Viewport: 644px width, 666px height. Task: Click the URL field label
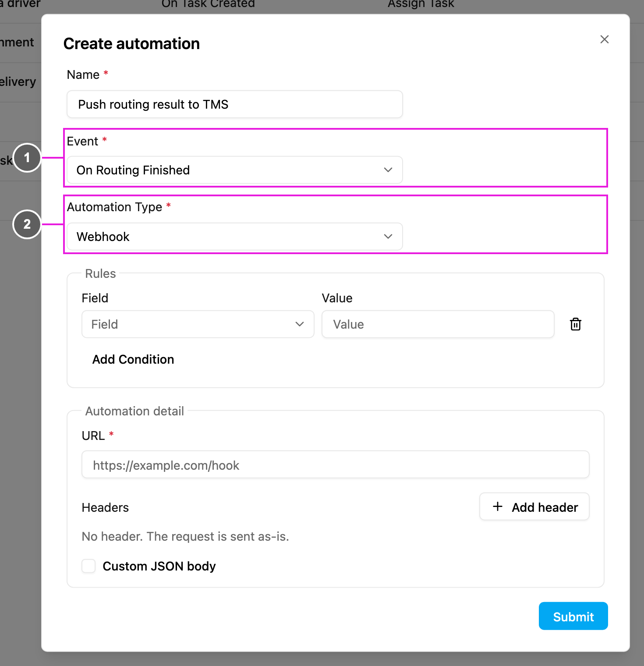[x=93, y=436]
